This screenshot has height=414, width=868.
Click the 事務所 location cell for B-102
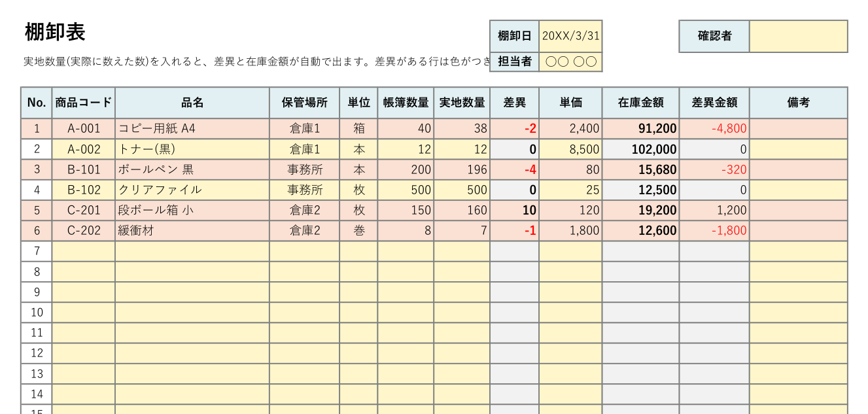coord(304,190)
